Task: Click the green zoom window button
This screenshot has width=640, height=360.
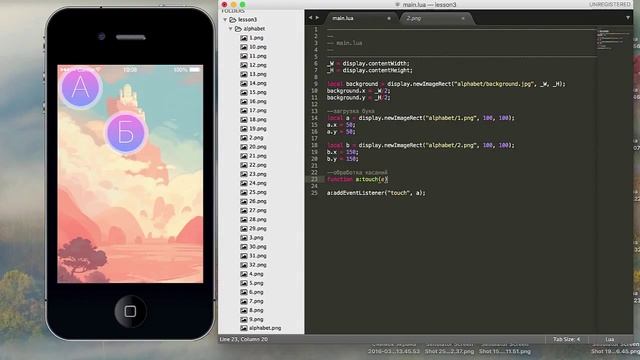Action: (x=242, y=4)
